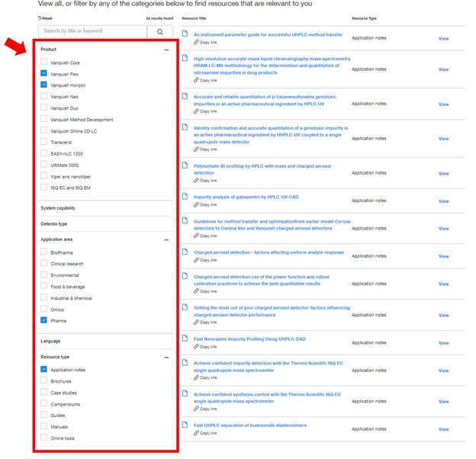Copy link for charged aerosol detector performance
Image resolution: width=476 pixels, height=459 pixels.
(x=205, y=323)
